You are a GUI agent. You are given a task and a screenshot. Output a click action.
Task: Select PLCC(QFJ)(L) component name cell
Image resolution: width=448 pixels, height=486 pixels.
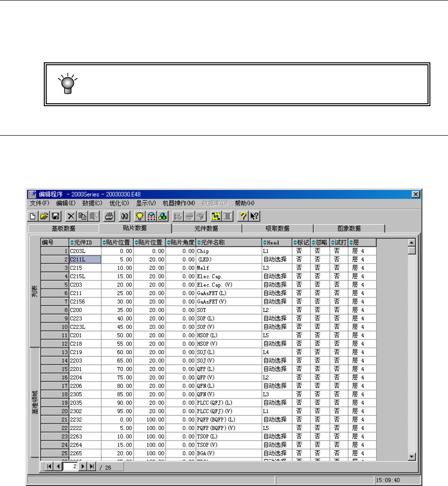pyautogui.click(x=229, y=403)
